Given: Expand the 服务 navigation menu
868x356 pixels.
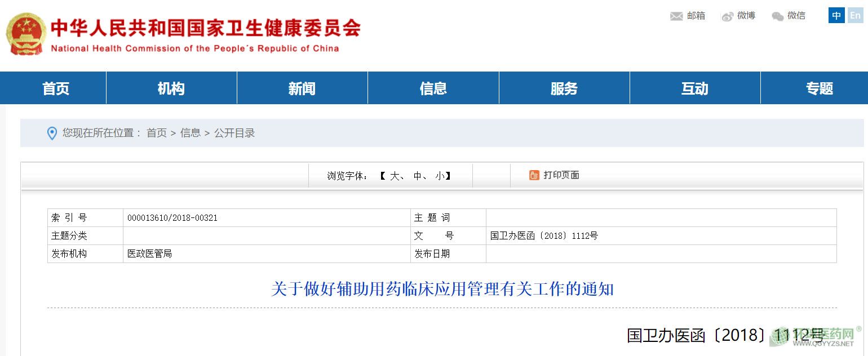Looking at the screenshot, I should coord(564,88).
